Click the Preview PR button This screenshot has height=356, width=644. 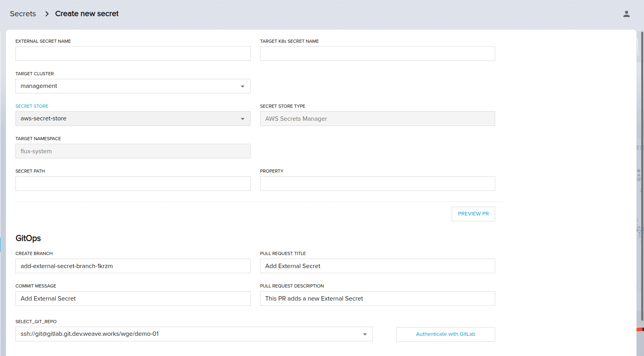coord(473,214)
